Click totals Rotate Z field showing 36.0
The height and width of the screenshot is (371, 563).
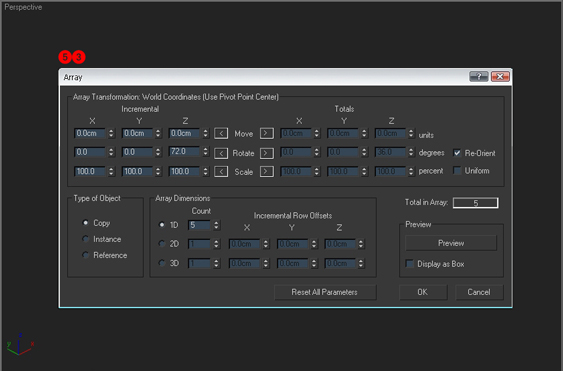click(390, 152)
